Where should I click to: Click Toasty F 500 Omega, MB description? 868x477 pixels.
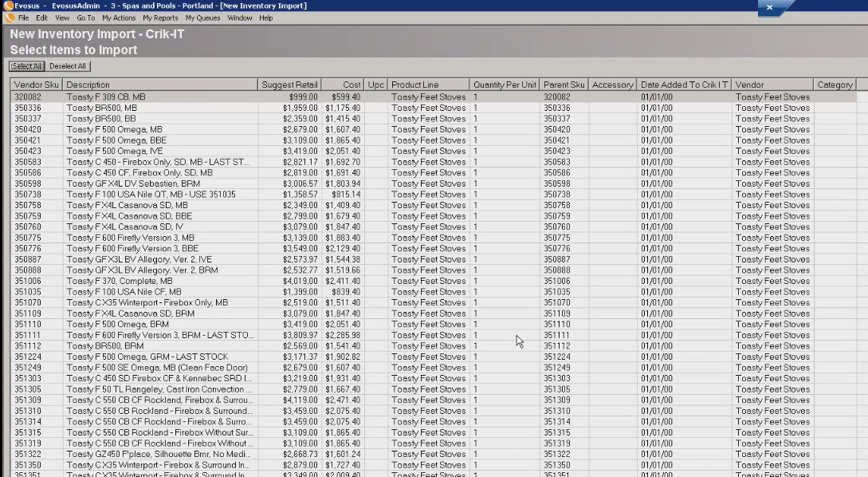[114, 130]
